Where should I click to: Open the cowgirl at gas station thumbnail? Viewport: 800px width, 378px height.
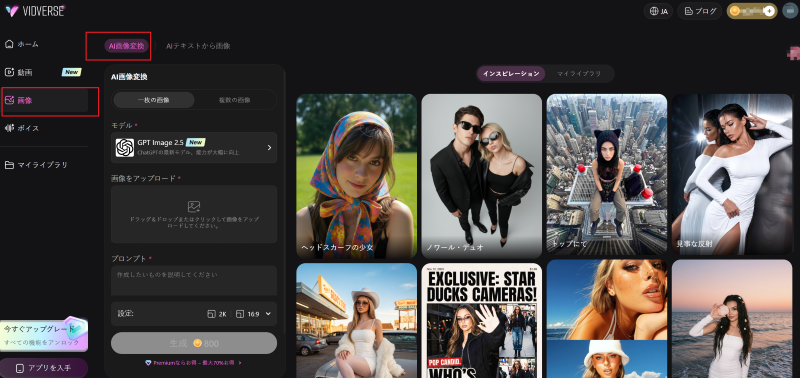[357, 320]
